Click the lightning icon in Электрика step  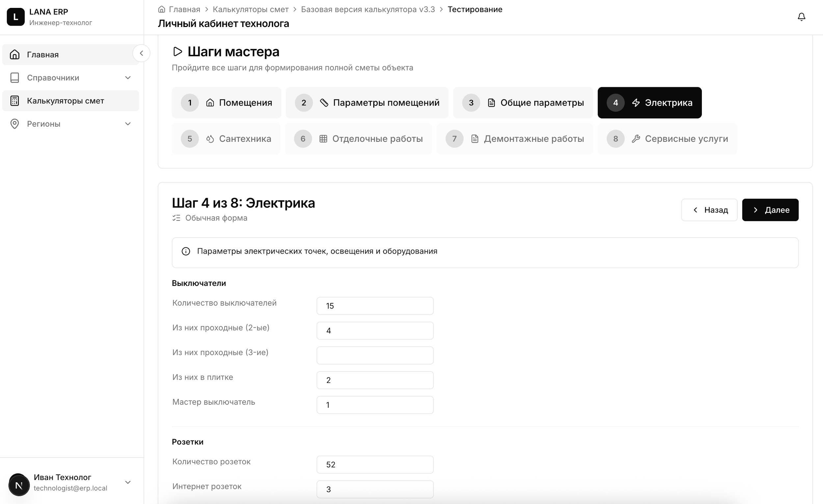click(x=636, y=103)
